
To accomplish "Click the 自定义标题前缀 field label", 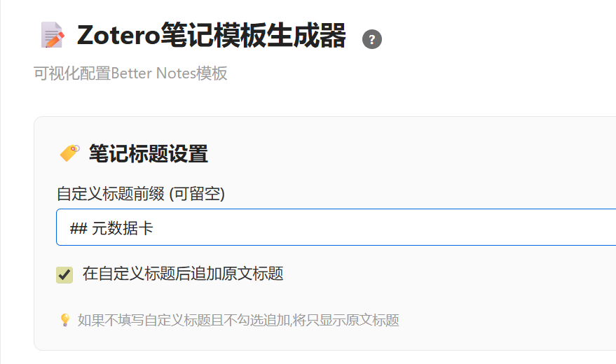I will [x=111, y=194].
